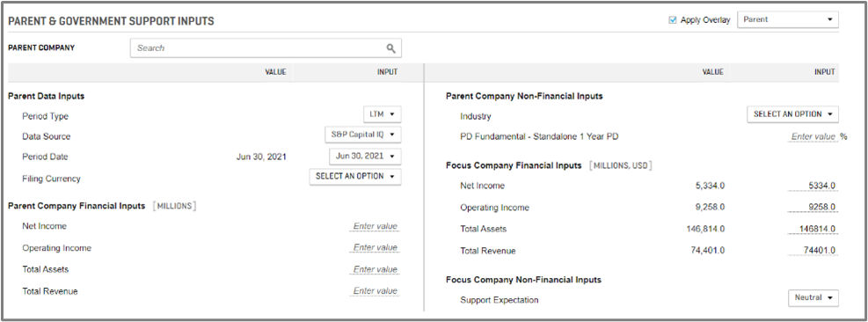The height and width of the screenshot is (322, 868).
Task: Open Filing Currency select an option dropdown
Action: click(355, 177)
